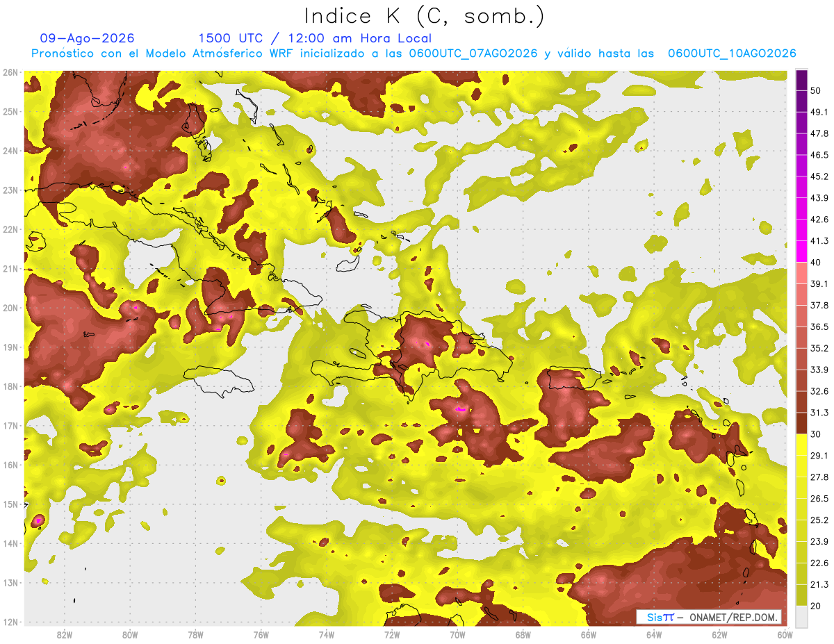
Task: Click the "SisTT – ONAMET/REP.DOM." credit box
Action: pyautogui.click(x=709, y=617)
